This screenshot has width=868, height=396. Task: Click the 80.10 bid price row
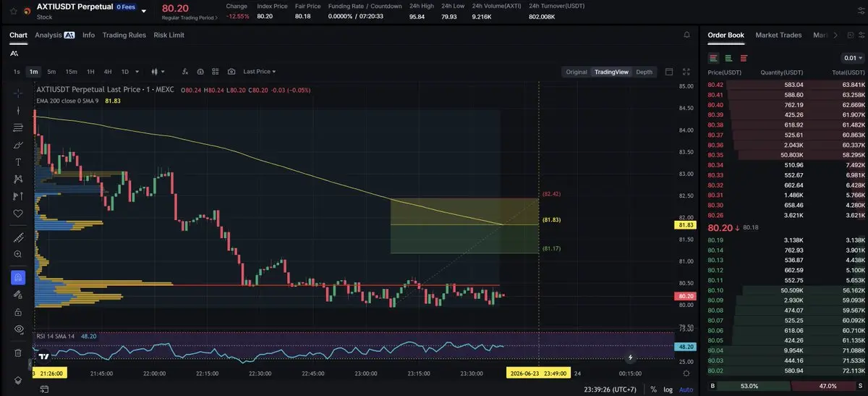pyautogui.click(x=786, y=290)
